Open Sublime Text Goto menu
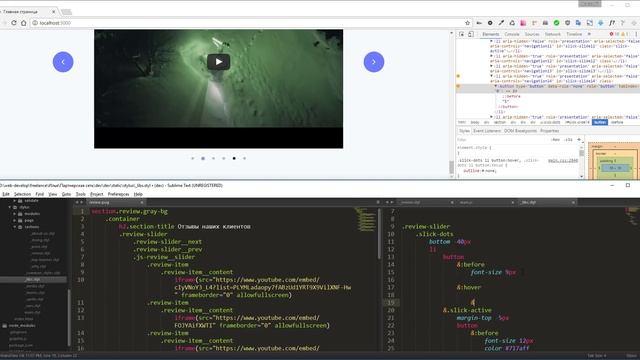Image resolution: width=640 pixels, height=360 pixels. click(66, 194)
